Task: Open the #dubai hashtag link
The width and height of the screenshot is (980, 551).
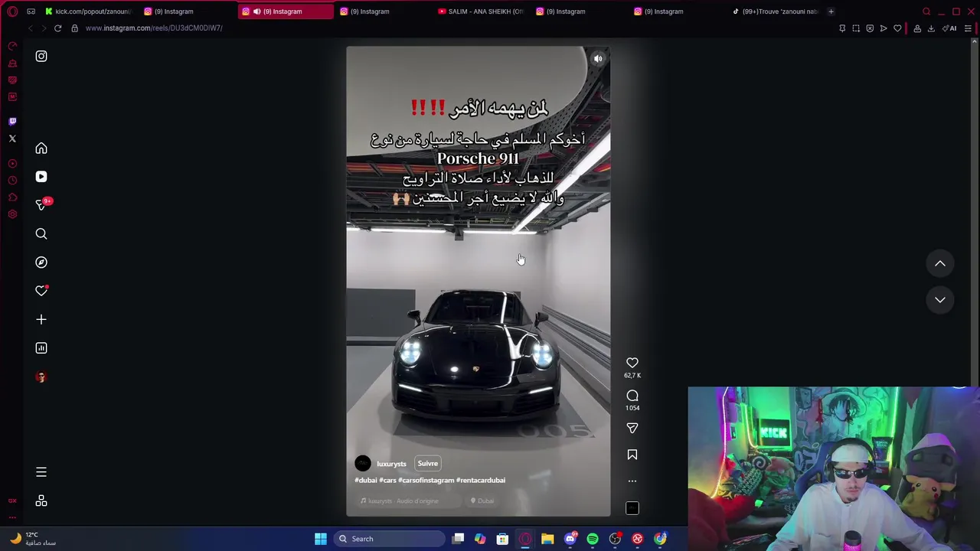Action: 366,481
